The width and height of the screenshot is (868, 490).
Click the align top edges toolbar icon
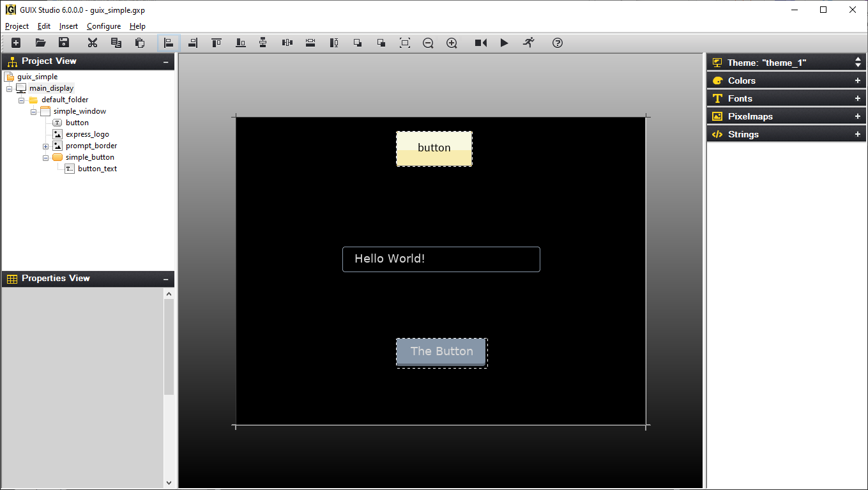click(x=216, y=43)
